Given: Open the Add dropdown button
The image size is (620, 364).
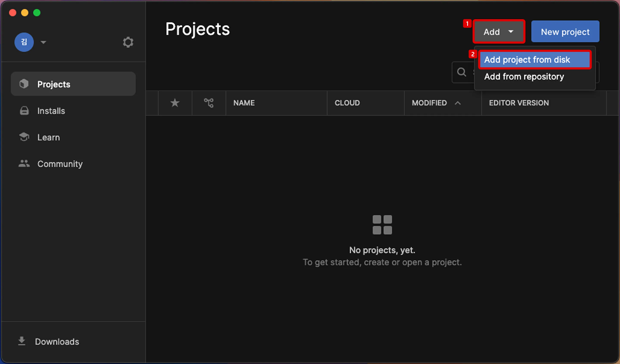Looking at the screenshot, I should tap(499, 32).
